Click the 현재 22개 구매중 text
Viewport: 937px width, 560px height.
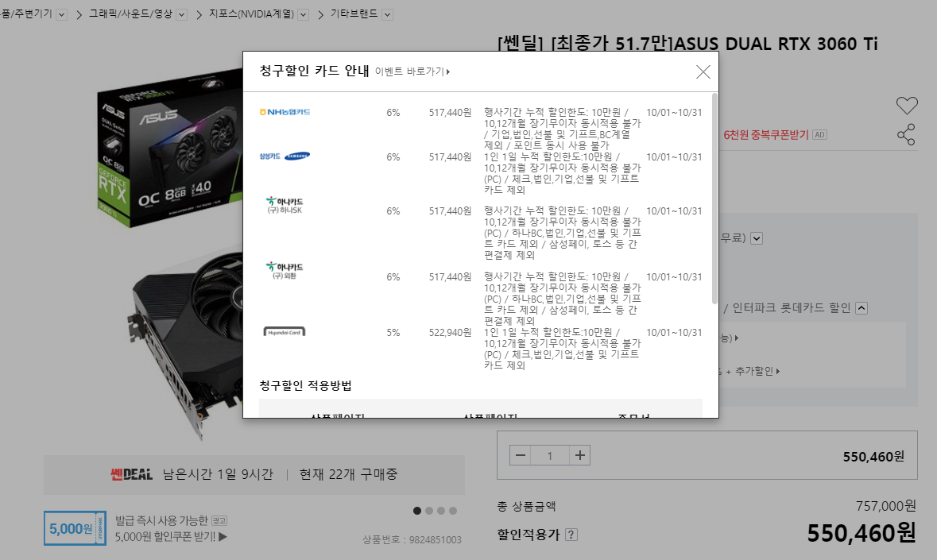coord(348,475)
